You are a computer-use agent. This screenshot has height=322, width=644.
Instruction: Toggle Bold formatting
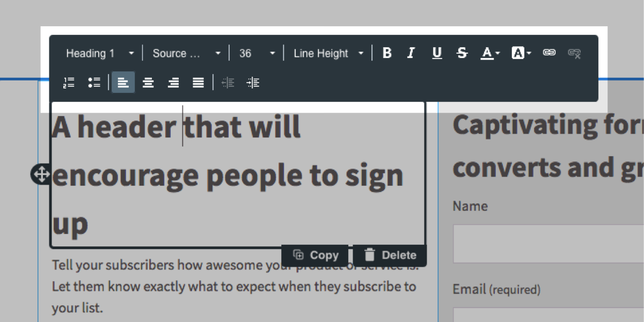(x=387, y=53)
